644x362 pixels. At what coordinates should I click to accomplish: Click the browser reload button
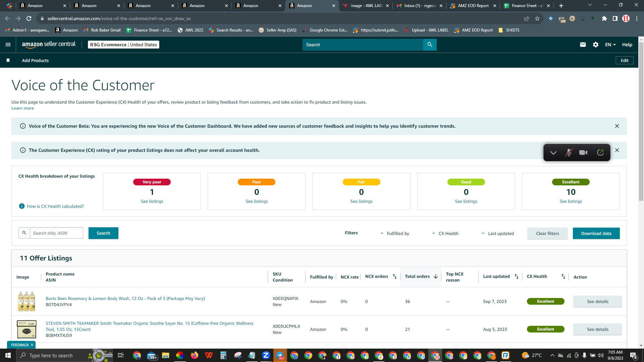click(x=29, y=18)
